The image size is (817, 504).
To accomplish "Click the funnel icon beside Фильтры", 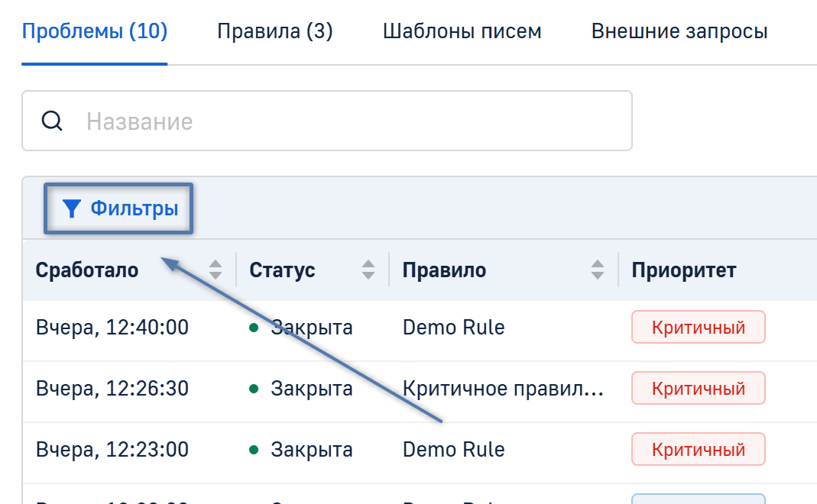I will point(71,208).
